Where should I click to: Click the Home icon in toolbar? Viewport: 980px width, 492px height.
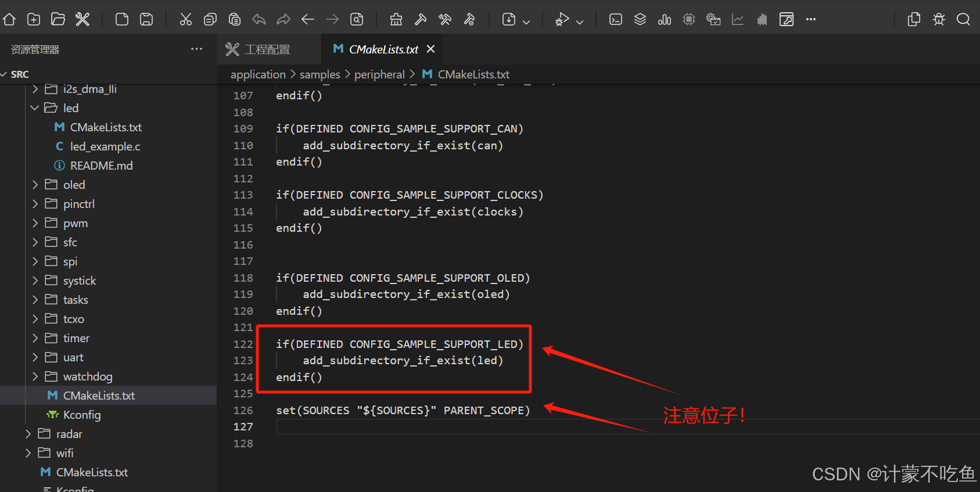pos(9,20)
